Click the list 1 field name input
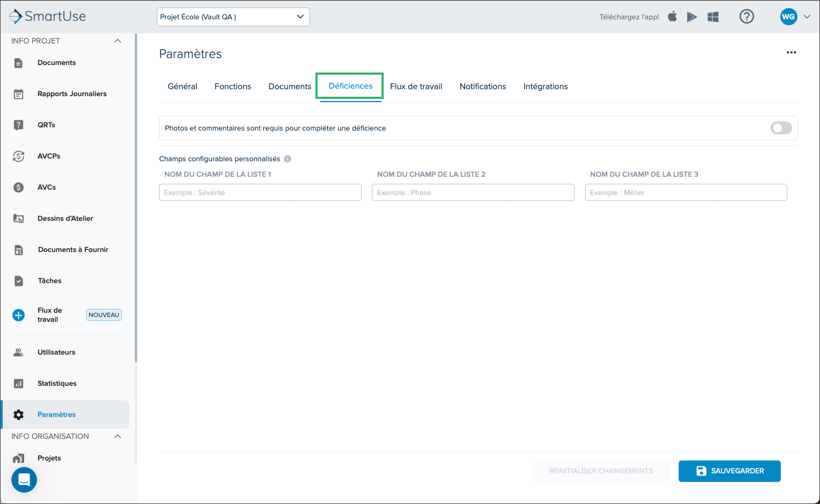Viewport: 820px width, 504px height. pos(260,192)
